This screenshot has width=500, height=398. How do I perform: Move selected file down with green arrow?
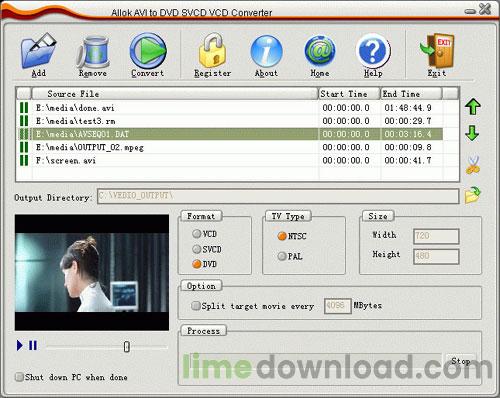click(x=472, y=133)
